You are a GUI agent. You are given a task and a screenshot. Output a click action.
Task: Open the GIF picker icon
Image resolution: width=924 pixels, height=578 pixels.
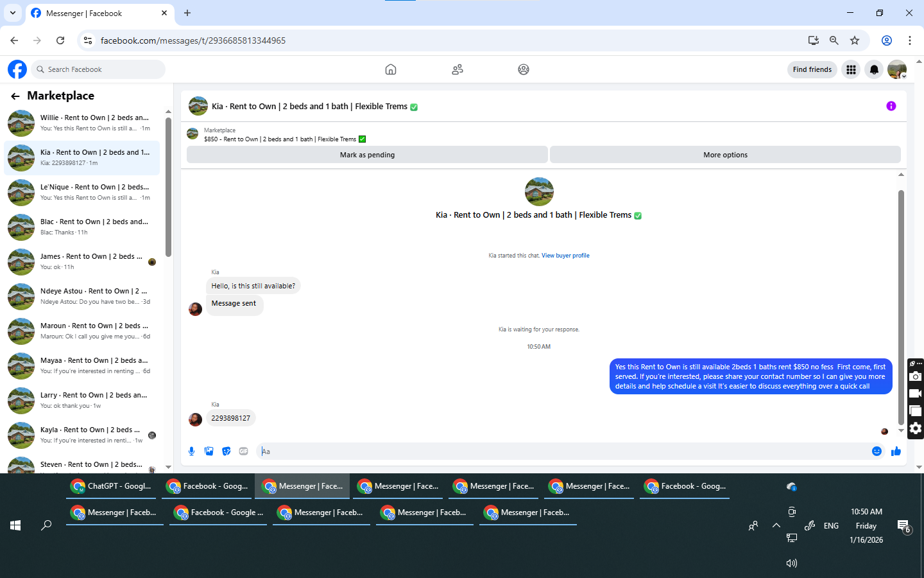coord(243,451)
